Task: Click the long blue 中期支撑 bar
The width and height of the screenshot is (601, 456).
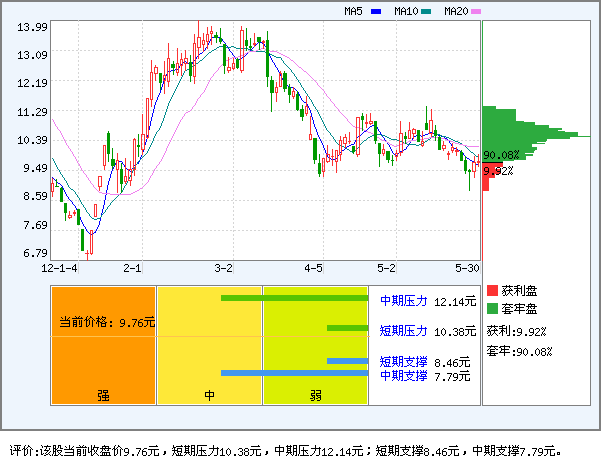Action: [x=294, y=373]
